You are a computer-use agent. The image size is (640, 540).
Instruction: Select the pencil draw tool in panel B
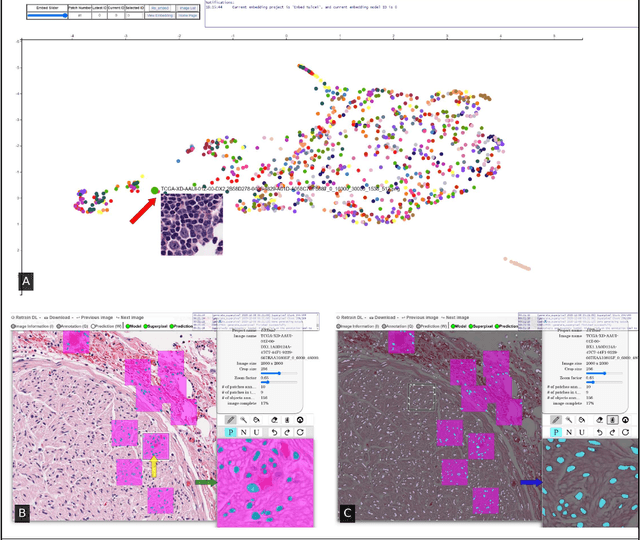pyautogui.click(x=231, y=420)
